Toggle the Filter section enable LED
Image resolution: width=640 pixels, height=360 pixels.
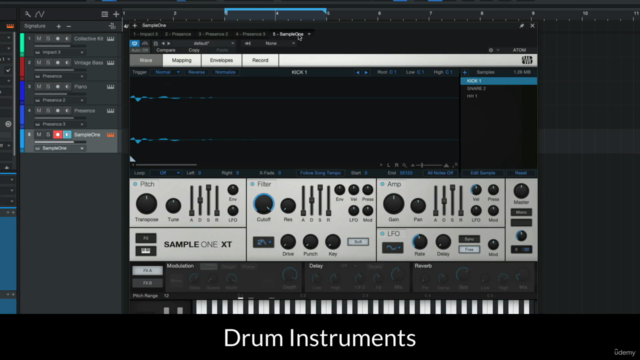pyautogui.click(x=252, y=184)
